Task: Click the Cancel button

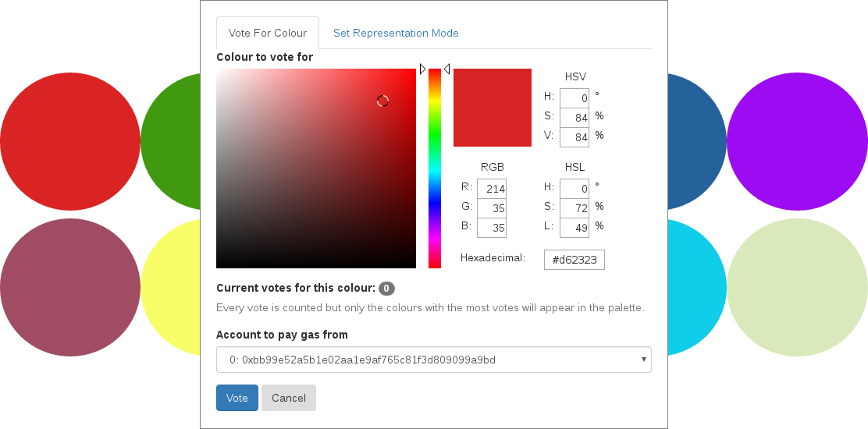Action: click(x=289, y=398)
